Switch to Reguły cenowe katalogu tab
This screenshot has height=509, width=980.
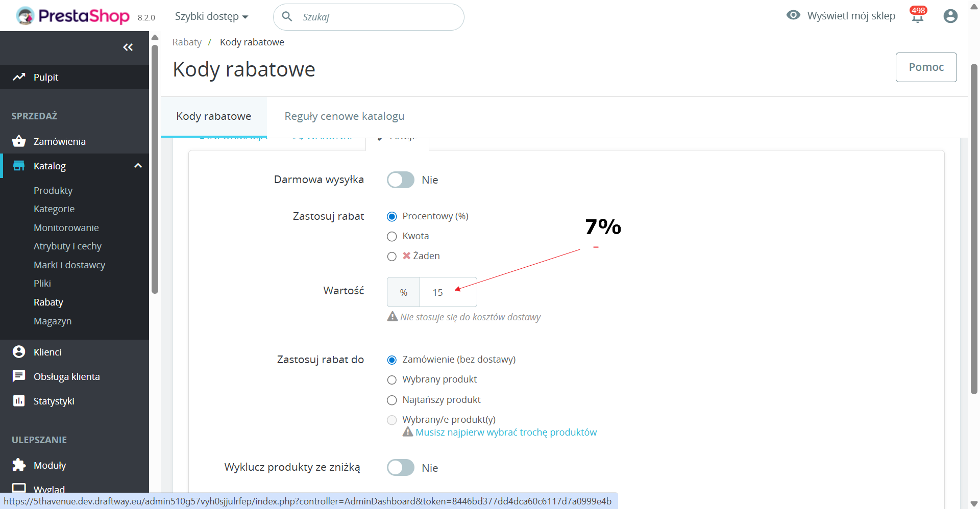click(x=345, y=116)
